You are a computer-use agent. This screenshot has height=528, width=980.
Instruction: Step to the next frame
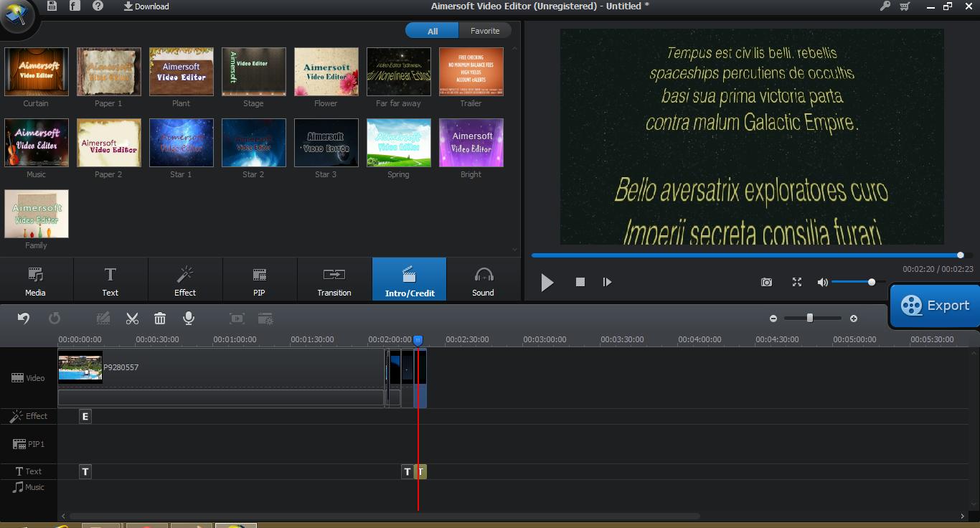[607, 283]
